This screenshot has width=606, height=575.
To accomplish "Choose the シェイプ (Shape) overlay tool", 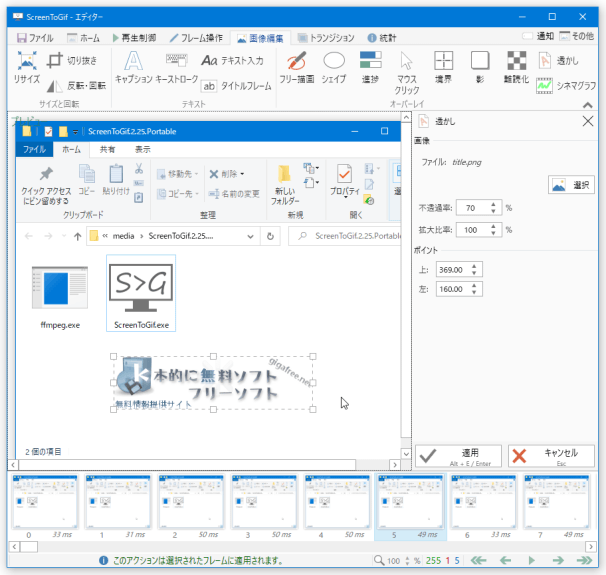I will click(x=334, y=66).
